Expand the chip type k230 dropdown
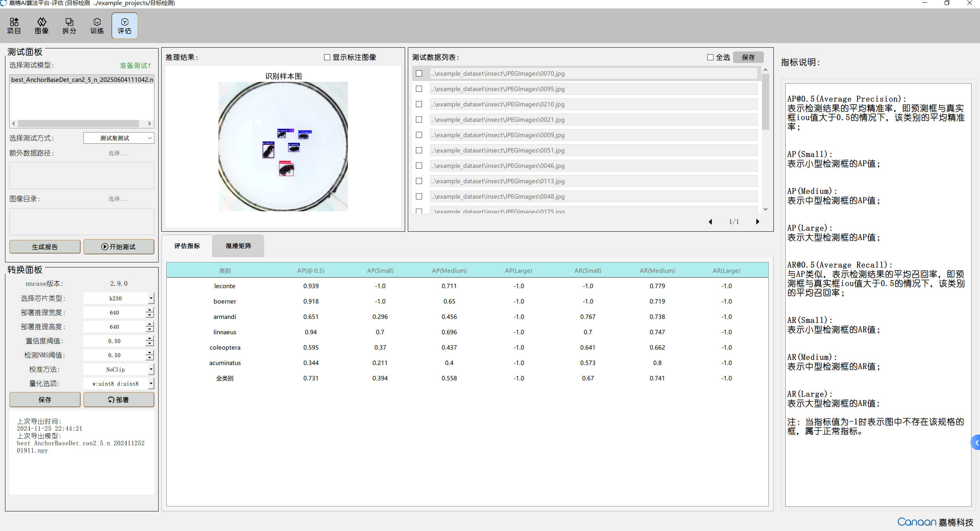 click(151, 298)
